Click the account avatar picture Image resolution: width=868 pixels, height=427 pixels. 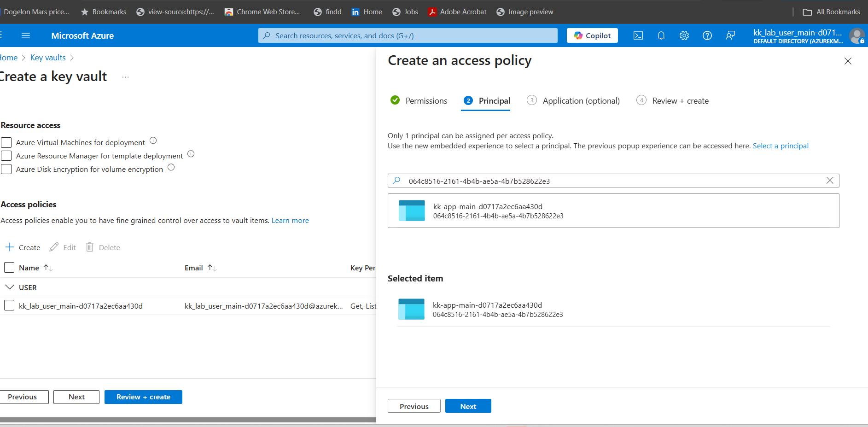(857, 35)
